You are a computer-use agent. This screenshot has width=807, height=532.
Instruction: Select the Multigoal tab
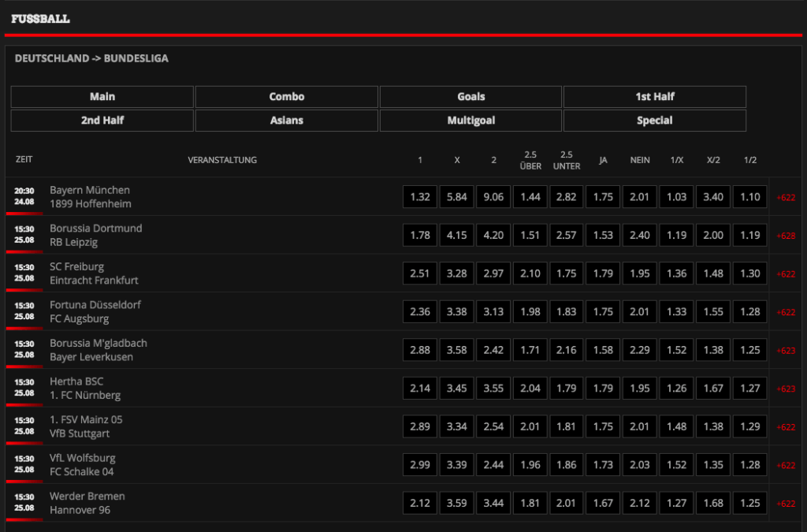[470, 121]
